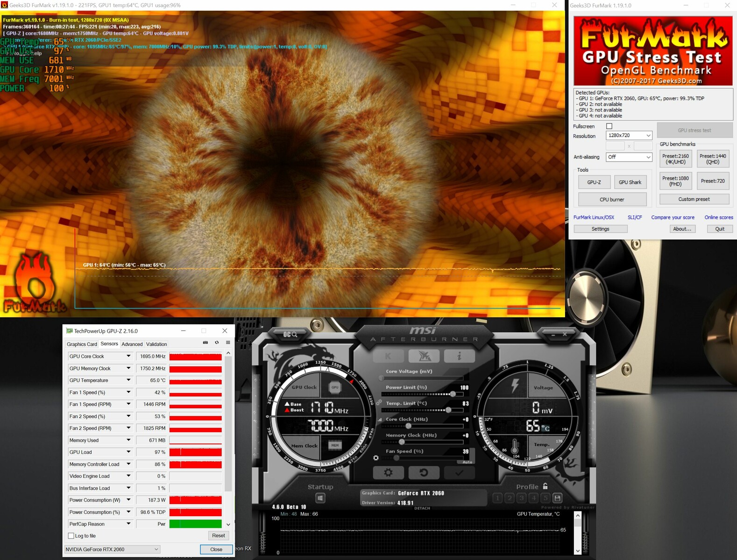Image resolution: width=737 pixels, height=560 pixels.
Task: Click the GPU-Z tool button in FurMark
Action: point(594,182)
